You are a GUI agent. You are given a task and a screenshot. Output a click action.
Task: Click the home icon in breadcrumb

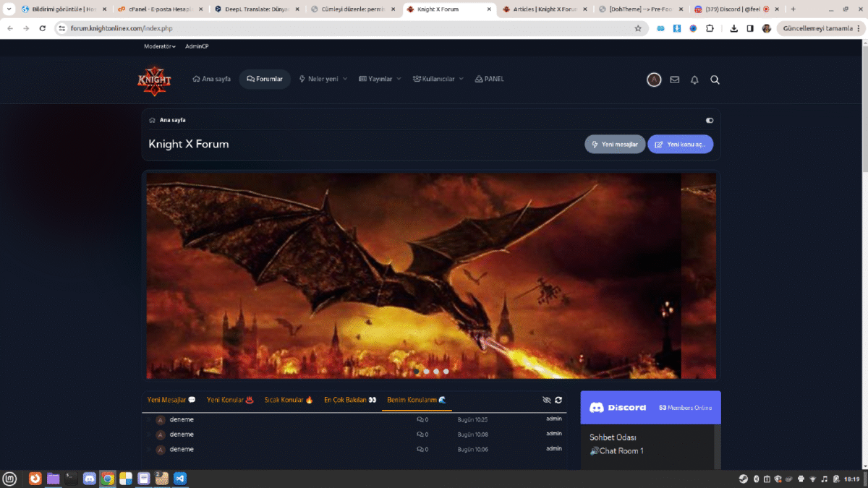(152, 120)
